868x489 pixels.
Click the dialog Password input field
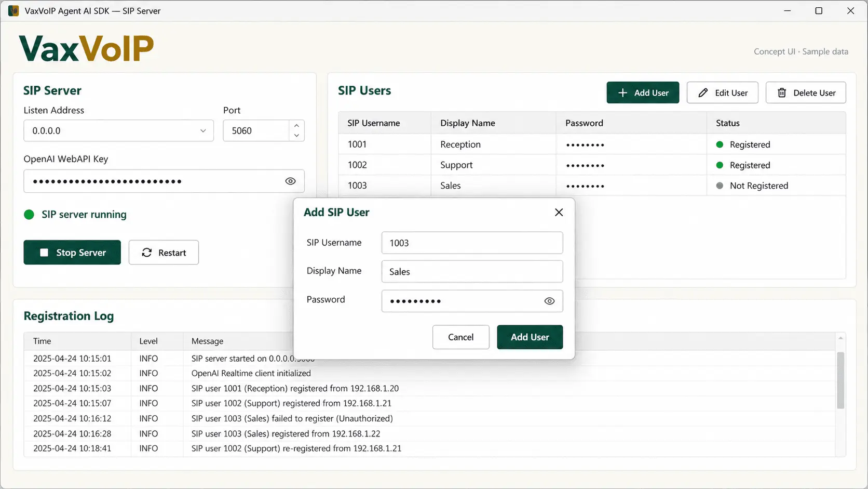(472, 301)
